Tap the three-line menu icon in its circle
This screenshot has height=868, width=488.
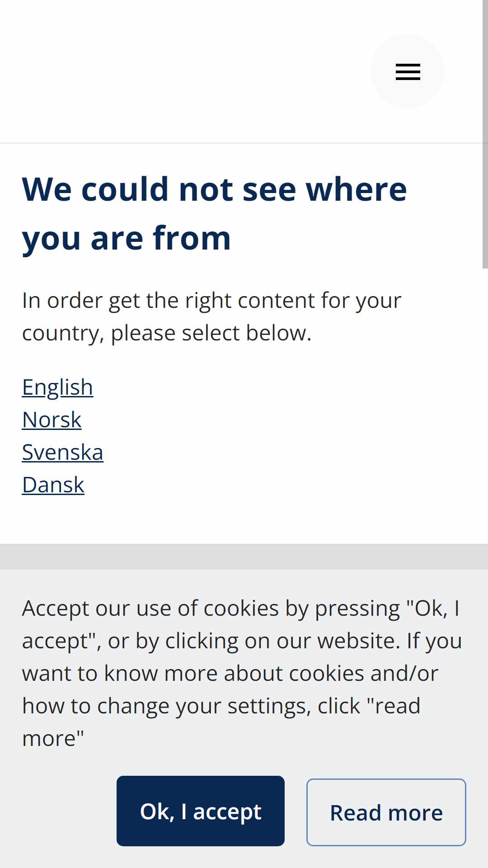408,72
